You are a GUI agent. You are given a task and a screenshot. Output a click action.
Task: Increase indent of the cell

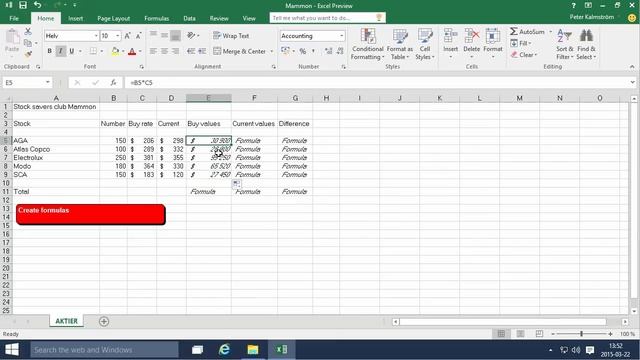pos(202,51)
